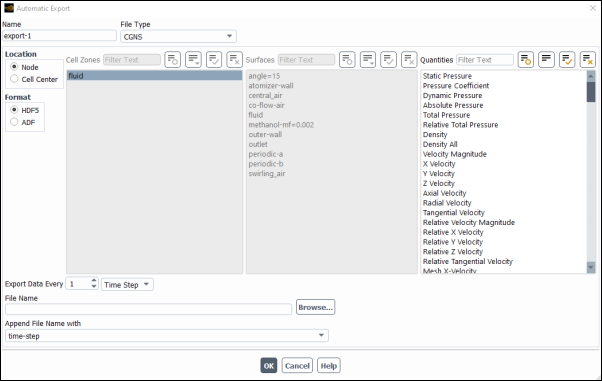Click the Quantities list scroll up arrow

pyautogui.click(x=591, y=75)
